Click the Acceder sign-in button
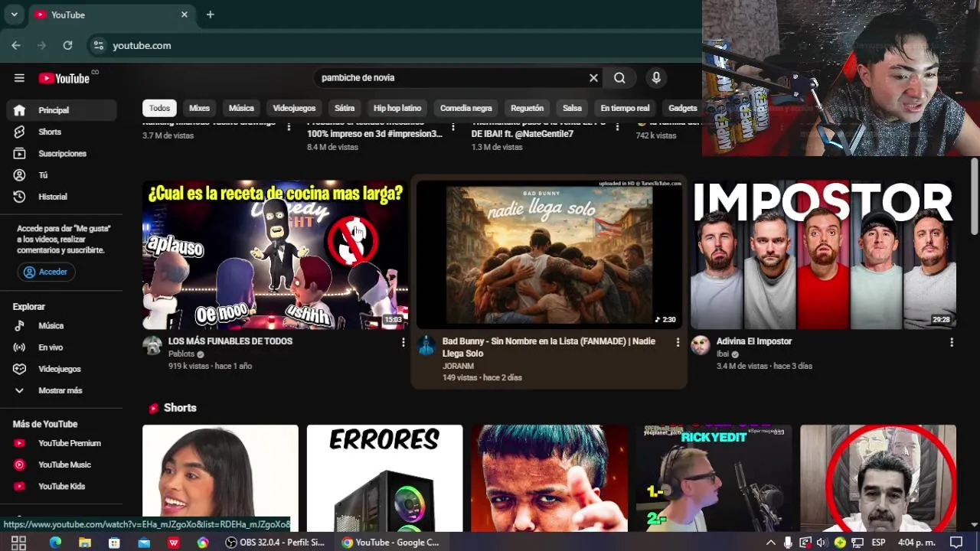This screenshot has height=551, width=980. coord(46,272)
